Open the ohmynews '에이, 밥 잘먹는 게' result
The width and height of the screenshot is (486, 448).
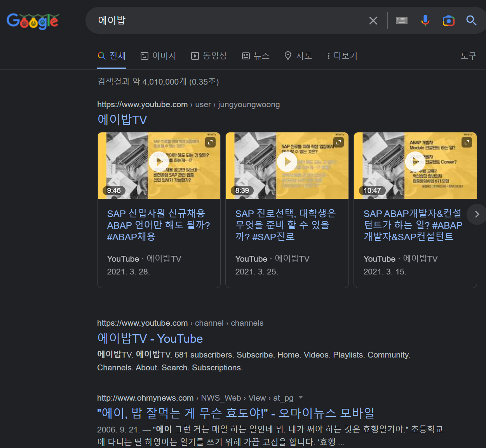[236, 413]
